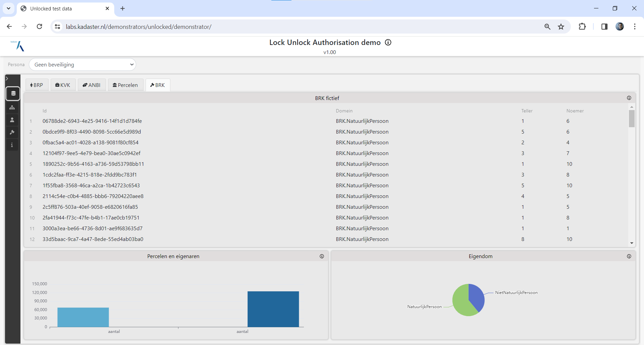The image size is (644, 345).
Task: Open a new browser tab
Action: (x=123, y=8)
